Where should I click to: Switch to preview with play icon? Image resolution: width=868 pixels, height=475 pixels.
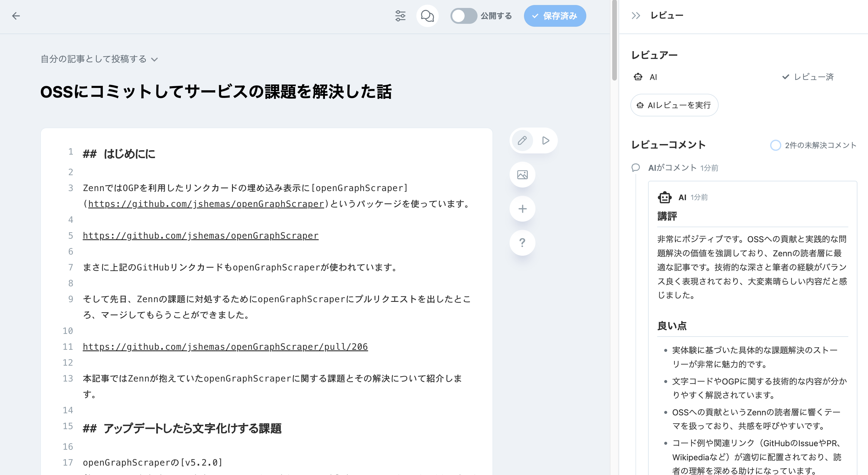coord(545,141)
